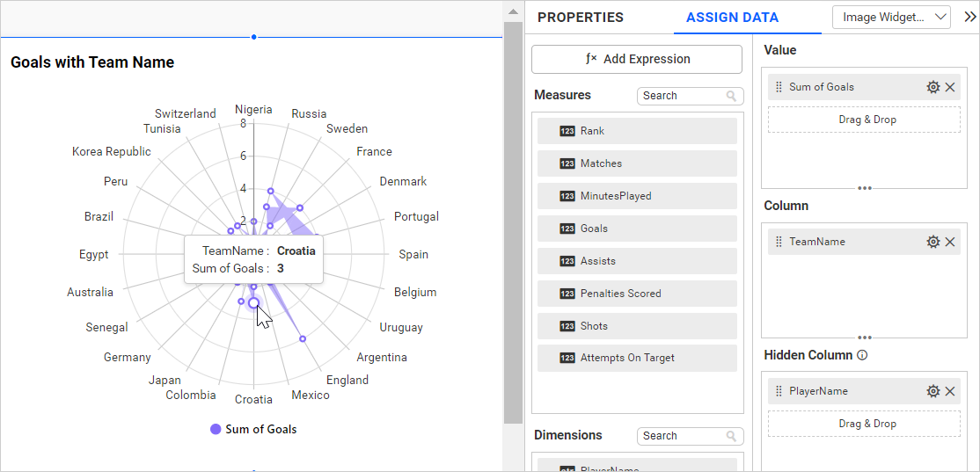Remove TeamName from Column section
This screenshot has height=472, width=980.
(x=950, y=242)
